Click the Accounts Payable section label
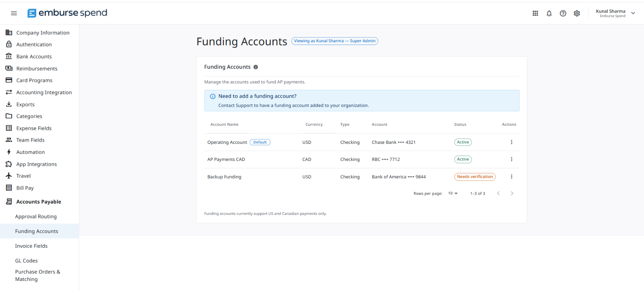 pyautogui.click(x=39, y=202)
